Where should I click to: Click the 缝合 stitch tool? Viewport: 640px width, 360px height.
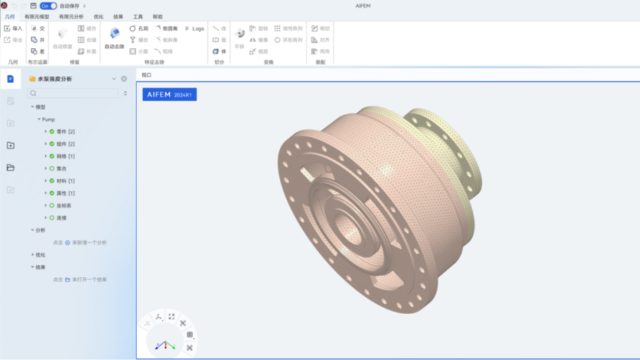(x=87, y=29)
